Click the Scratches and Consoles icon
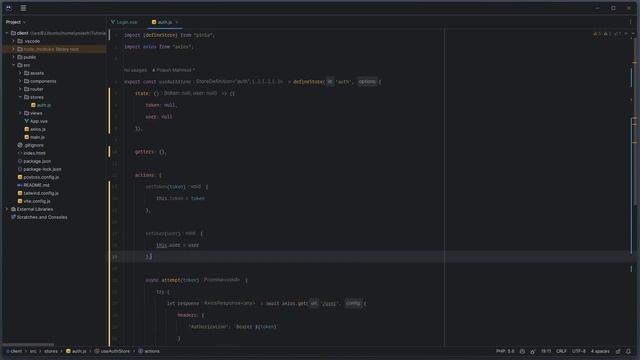 tap(13, 217)
